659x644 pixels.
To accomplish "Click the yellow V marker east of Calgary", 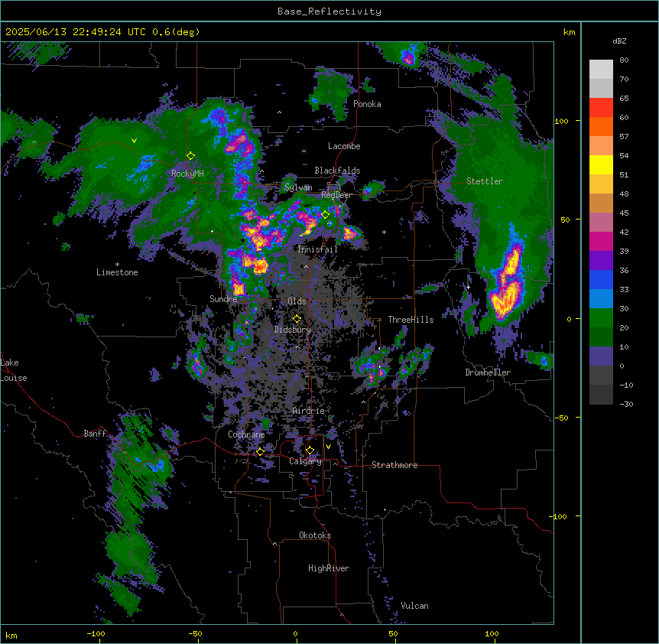I will point(328,447).
